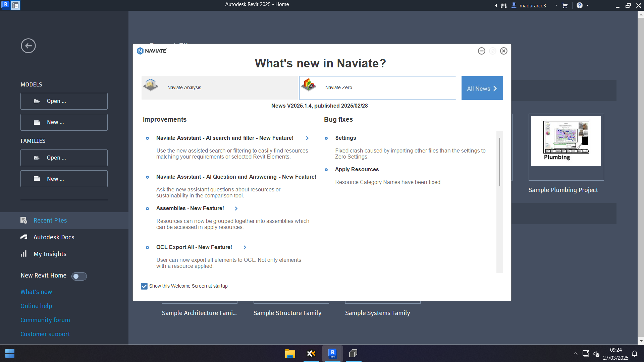Click the stacked windows icon on the taskbar

[x=353, y=353]
